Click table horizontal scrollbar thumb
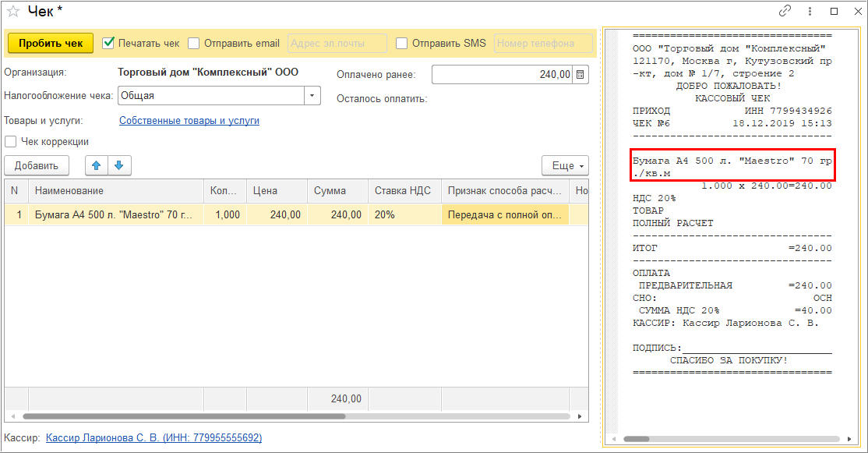 184,416
